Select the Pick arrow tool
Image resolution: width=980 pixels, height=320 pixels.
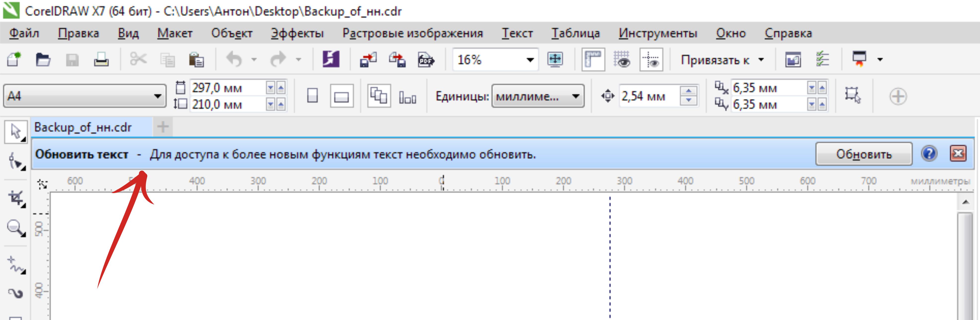click(16, 132)
